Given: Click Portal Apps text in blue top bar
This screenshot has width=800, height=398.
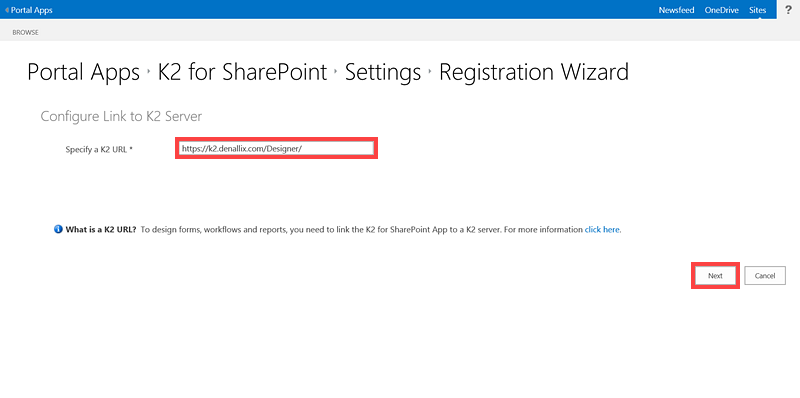Looking at the screenshot, I should (x=32, y=10).
